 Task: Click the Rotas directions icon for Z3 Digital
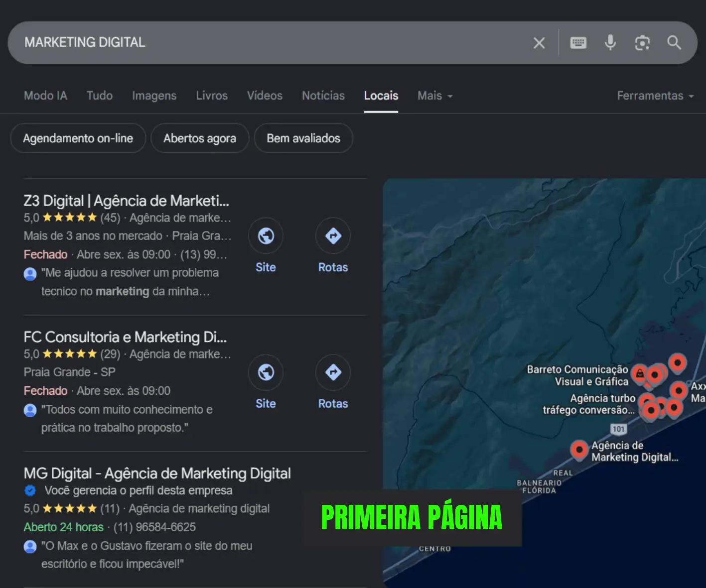(x=333, y=235)
